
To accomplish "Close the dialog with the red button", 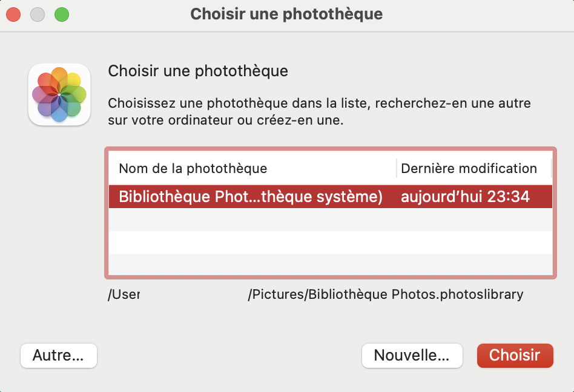I will point(13,14).
